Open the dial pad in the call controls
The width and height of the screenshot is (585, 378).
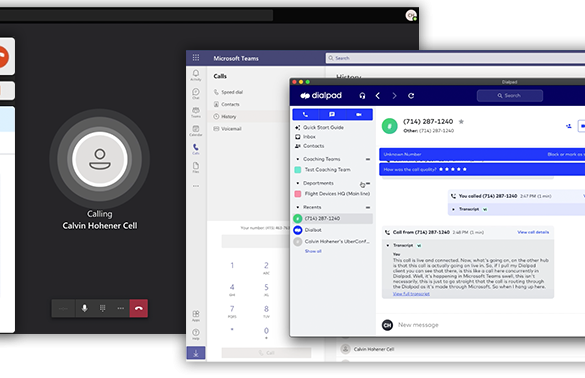click(x=102, y=308)
